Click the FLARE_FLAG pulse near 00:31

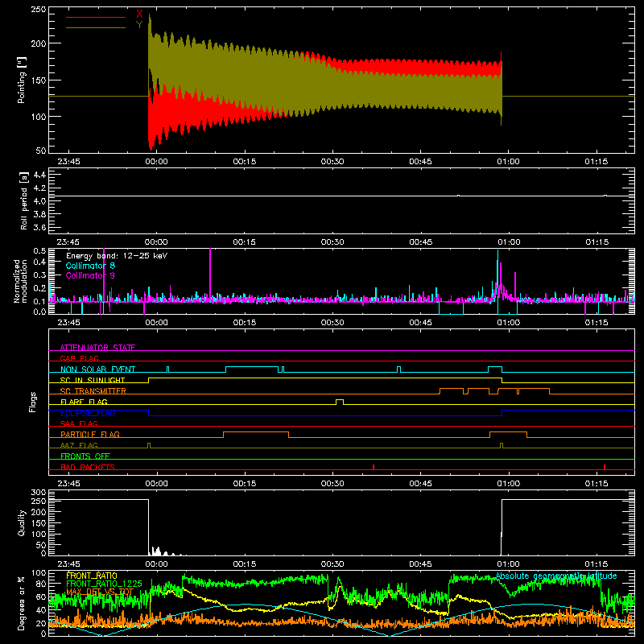coord(340,402)
